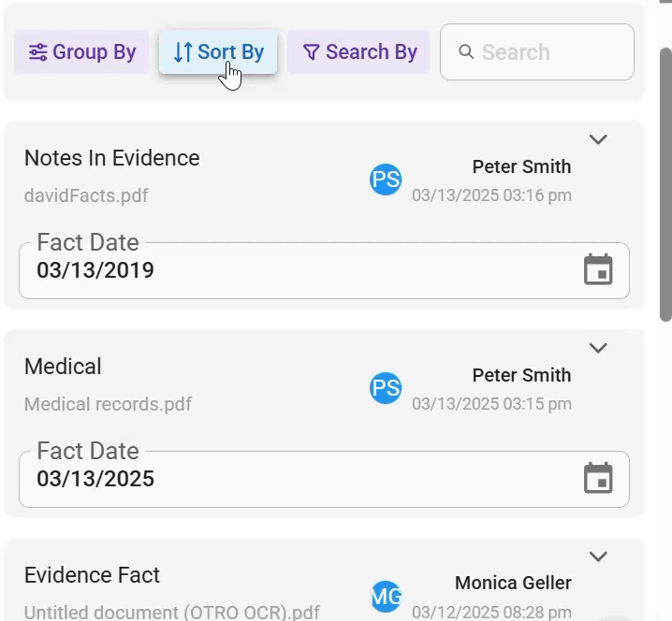This screenshot has width=672, height=621.
Task: Click the Sort By arrows icon
Action: pos(183,52)
